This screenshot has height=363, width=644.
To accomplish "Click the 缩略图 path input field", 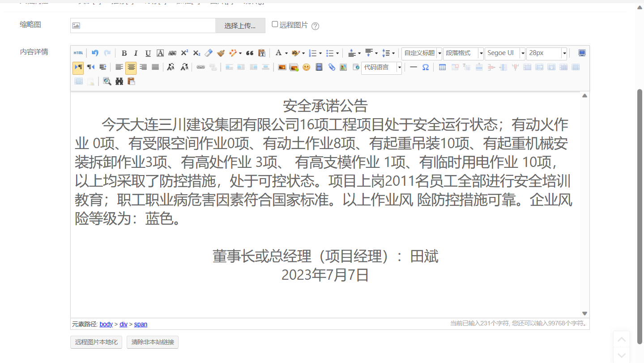I will click(143, 26).
